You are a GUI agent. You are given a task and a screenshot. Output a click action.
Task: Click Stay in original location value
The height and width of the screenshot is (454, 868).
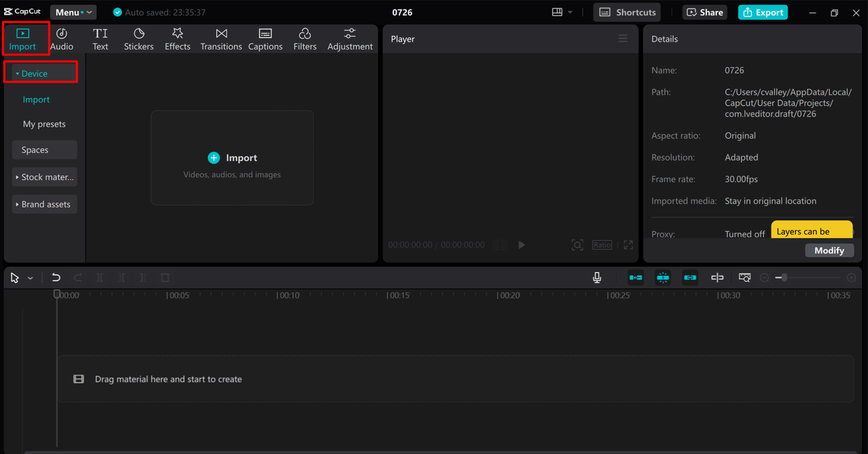(770, 201)
